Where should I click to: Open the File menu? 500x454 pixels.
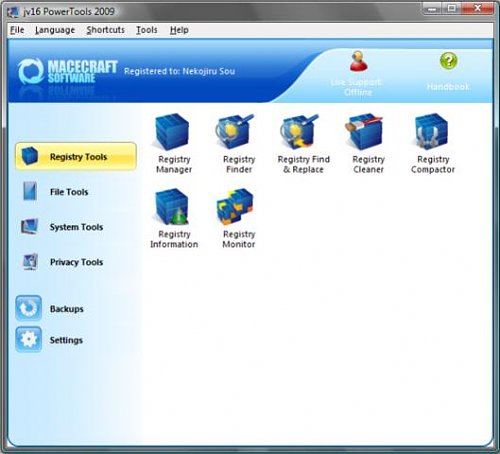coord(17,30)
